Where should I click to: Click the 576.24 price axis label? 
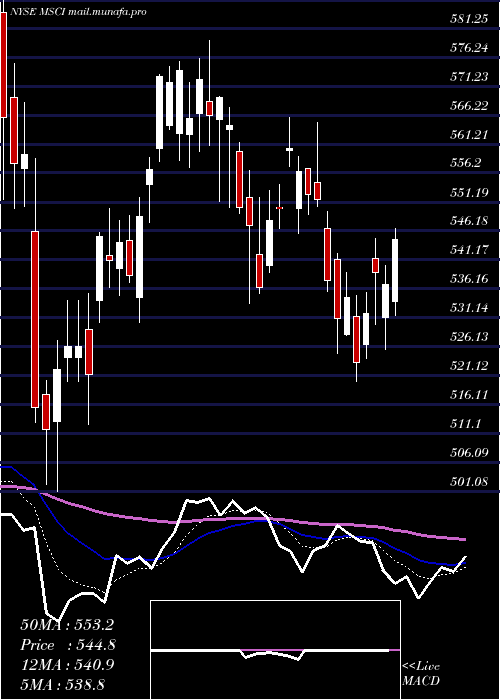(x=469, y=48)
